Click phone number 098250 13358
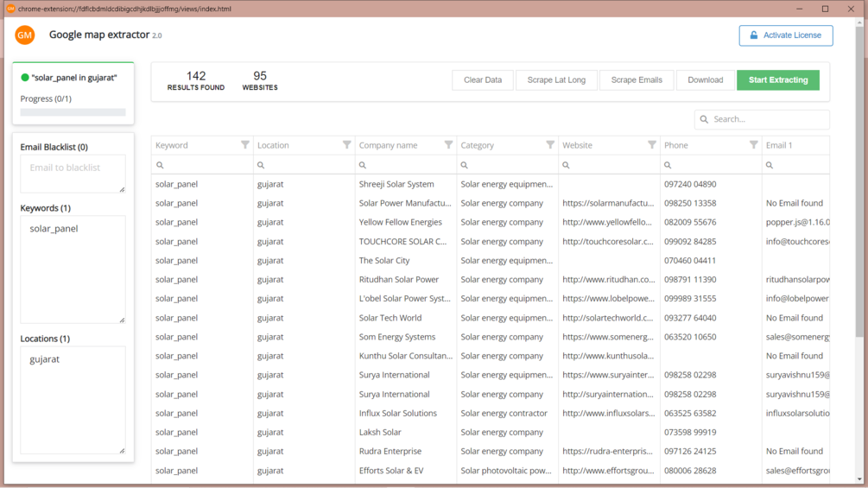 pyautogui.click(x=690, y=203)
